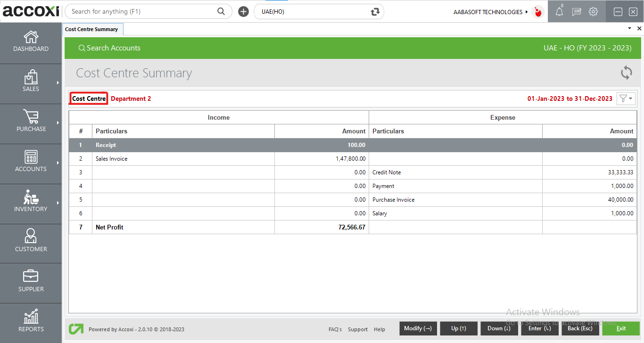Open the Dashboard from the sidebar
The height and width of the screenshot is (343, 644).
click(31, 41)
